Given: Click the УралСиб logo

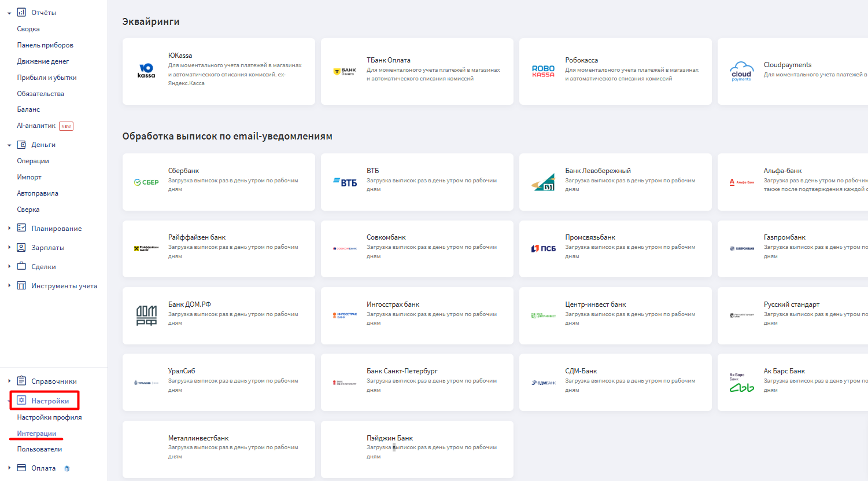Looking at the screenshot, I should pyautogui.click(x=146, y=383).
